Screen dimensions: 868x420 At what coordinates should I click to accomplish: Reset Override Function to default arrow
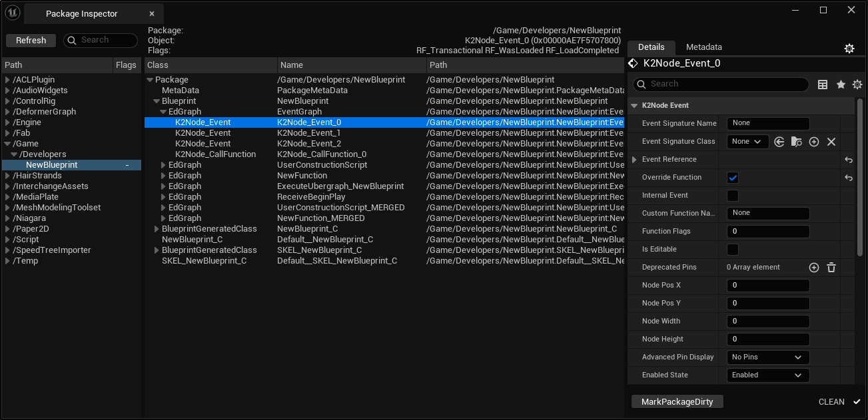(x=849, y=178)
